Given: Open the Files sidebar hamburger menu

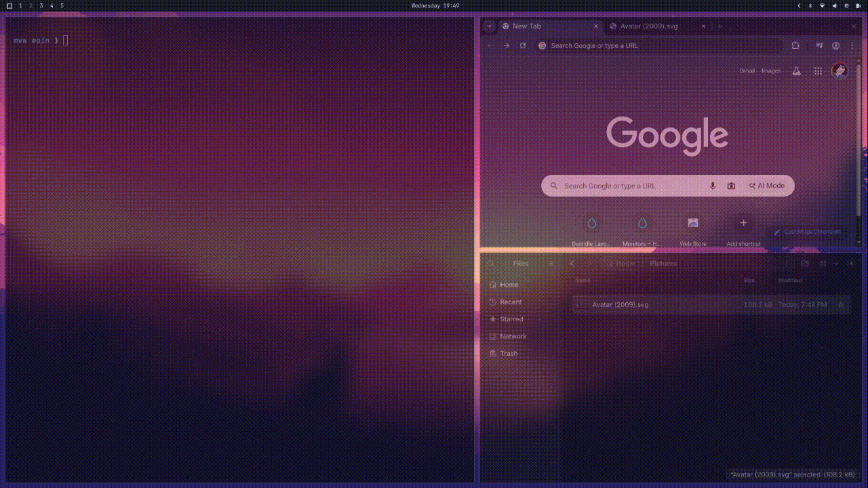Looking at the screenshot, I should pos(551,264).
